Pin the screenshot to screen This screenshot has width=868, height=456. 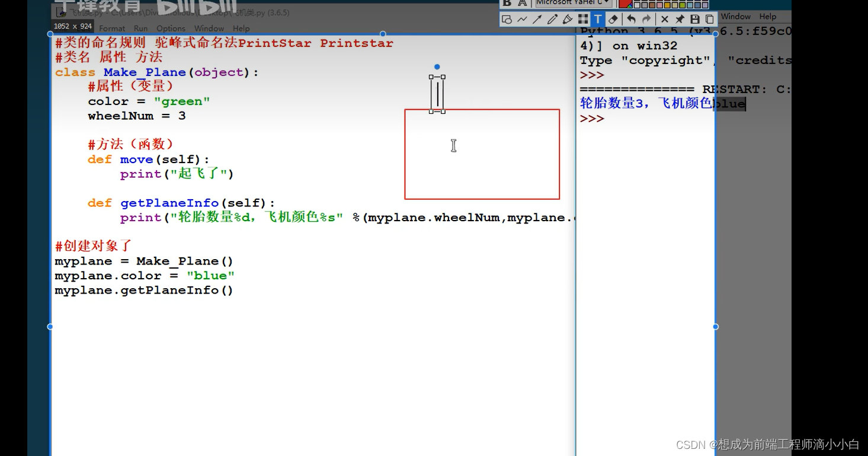[x=680, y=20]
